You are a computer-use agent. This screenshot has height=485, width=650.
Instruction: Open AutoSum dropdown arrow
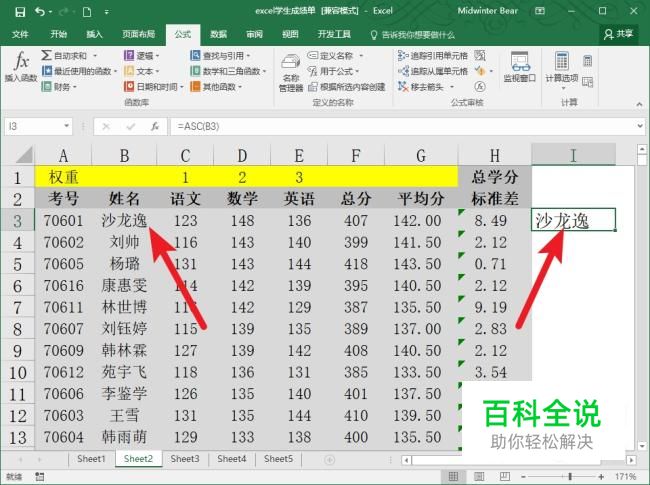(95, 56)
